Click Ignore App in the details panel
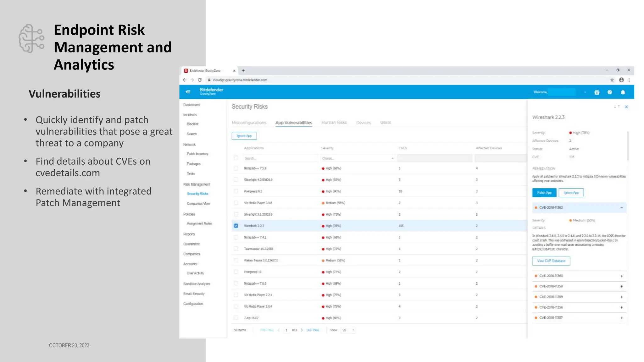Image resolution: width=644 pixels, height=362 pixels. tap(571, 193)
